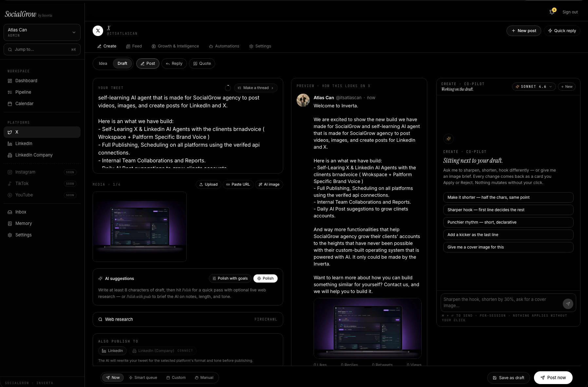Choose 'Sharper hook' suggestion

pos(508,210)
